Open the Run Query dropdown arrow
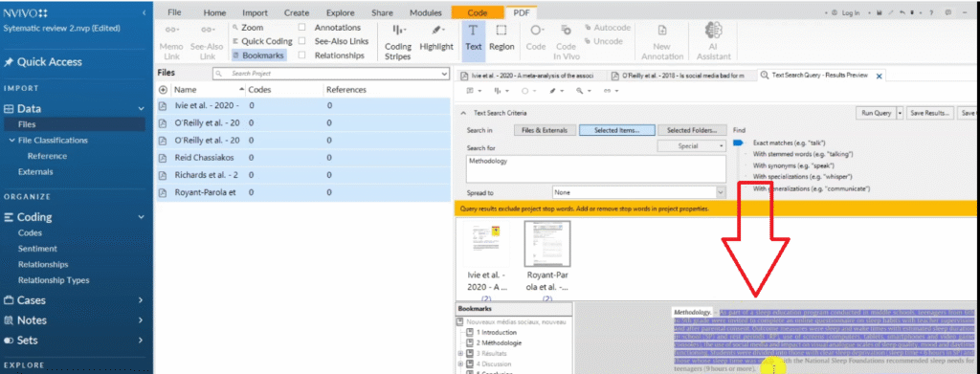980x374 pixels. click(x=900, y=113)
